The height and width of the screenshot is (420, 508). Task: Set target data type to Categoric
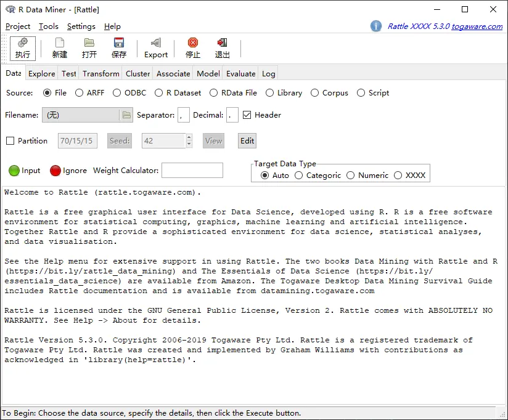[299, 176]
